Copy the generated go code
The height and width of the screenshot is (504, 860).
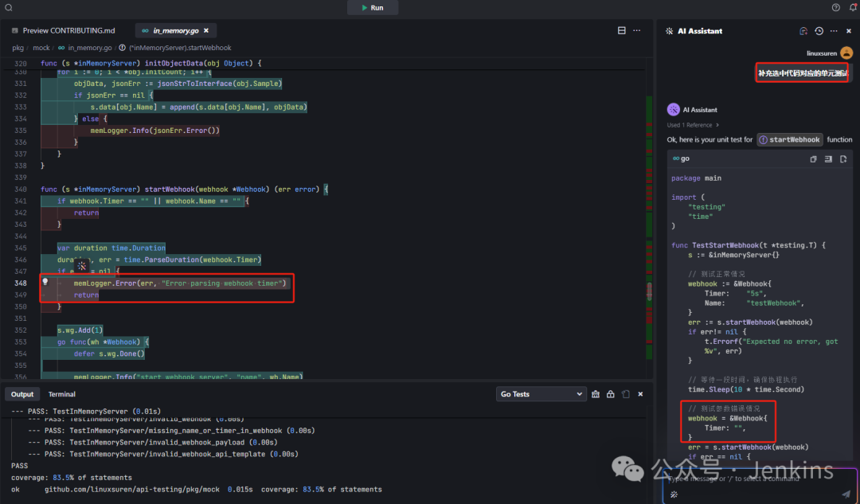[813, 159]
